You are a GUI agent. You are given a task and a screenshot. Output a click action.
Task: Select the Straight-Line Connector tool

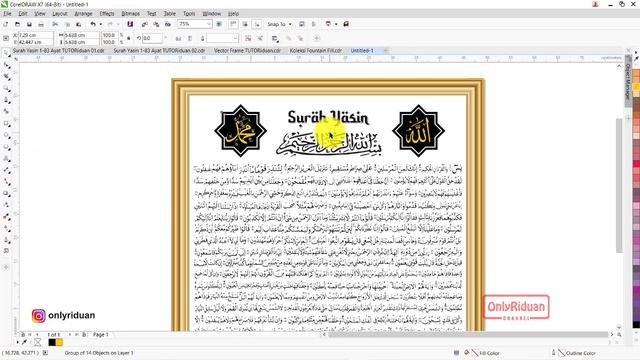click(6, 182)
